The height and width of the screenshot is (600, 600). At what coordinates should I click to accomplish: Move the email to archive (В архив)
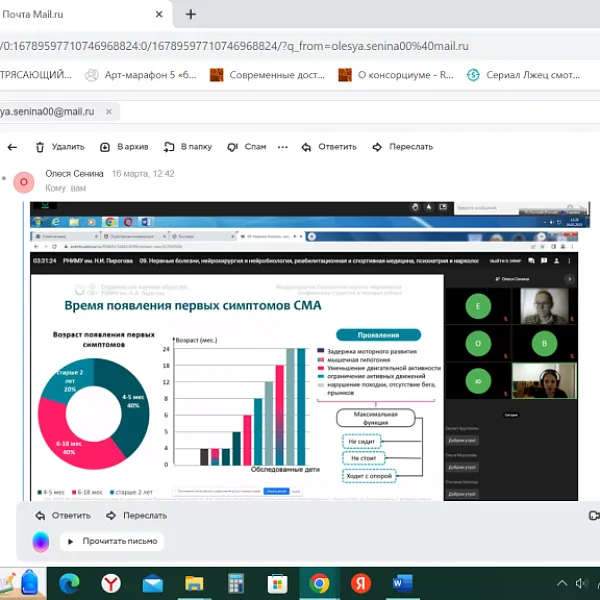click(124, 147)
